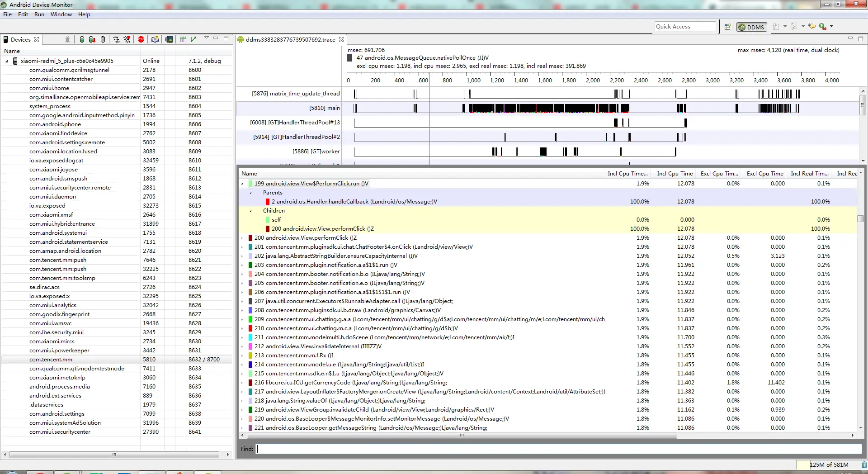Screen dimensions: 868x474
Task: Toggle method profiling with the red-dot icon
Action: 127,39
